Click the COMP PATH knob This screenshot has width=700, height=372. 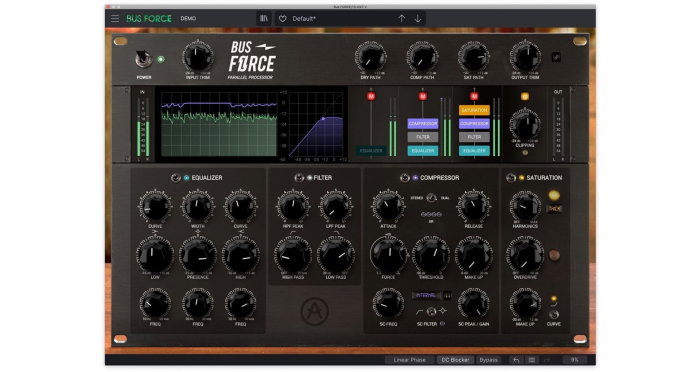point(422,57)
